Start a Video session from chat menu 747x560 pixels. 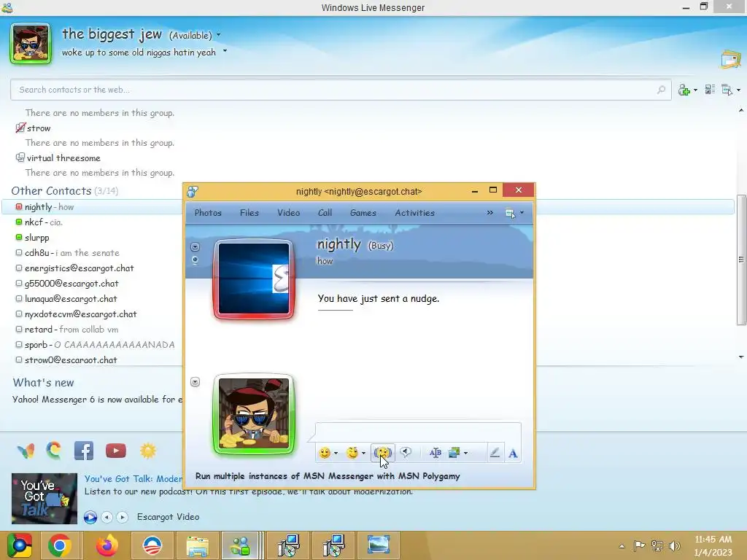(289, 213)
